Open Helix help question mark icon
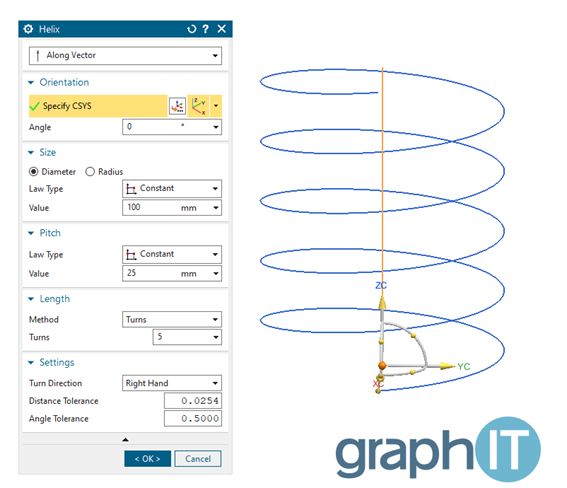Image resolution: width=567 pixels, height=488 pixels. tap(205, 29)
